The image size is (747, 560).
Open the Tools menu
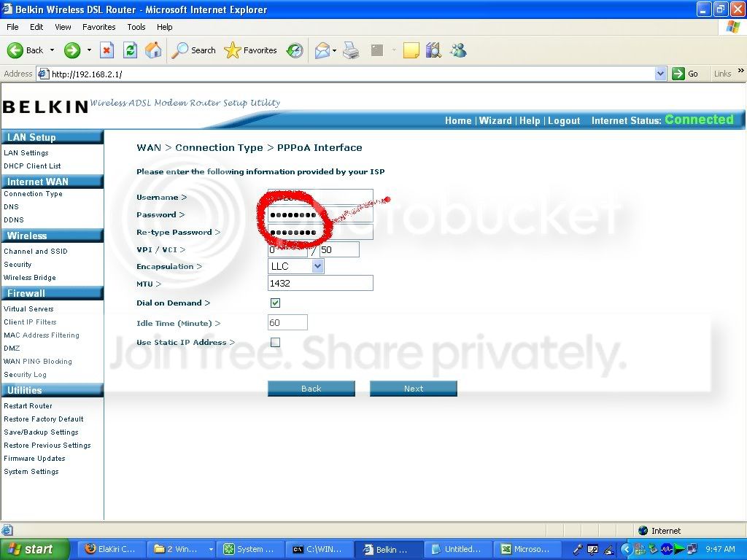click(136, 27)
